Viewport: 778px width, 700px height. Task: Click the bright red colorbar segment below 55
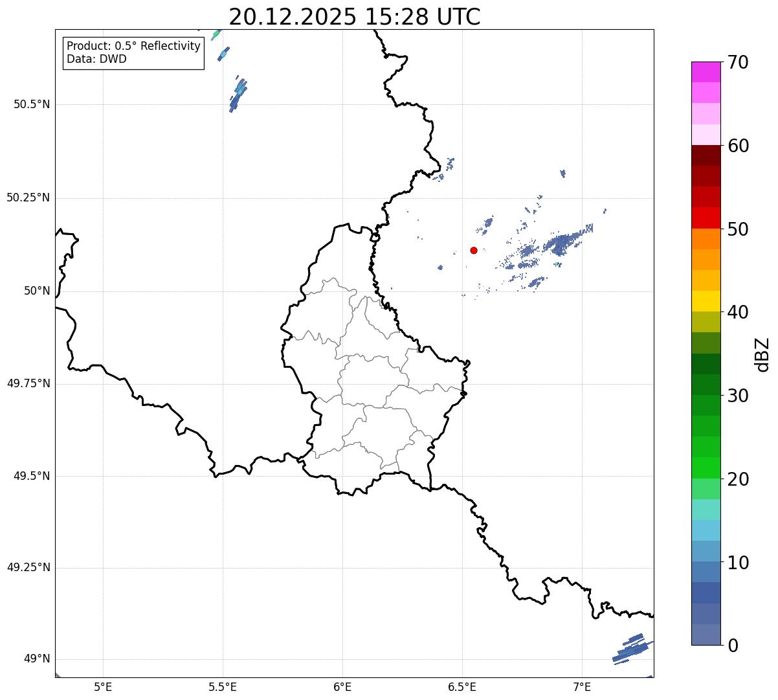706,218
